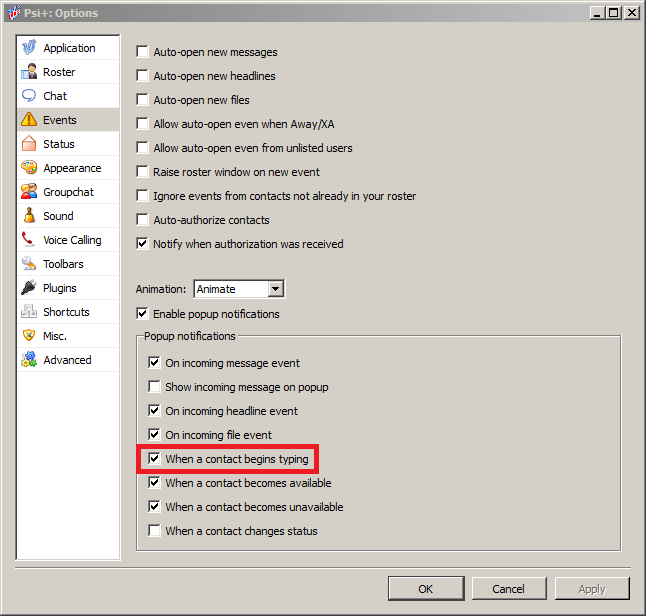Viewport: 646px width, 616px height.
Task: Open the Chat speech bubble icon
Action: [29, 96]
